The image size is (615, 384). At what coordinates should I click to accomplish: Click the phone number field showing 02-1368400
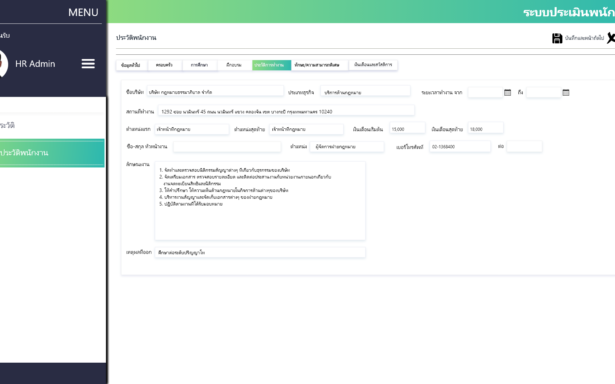click(x=460, y=147)
